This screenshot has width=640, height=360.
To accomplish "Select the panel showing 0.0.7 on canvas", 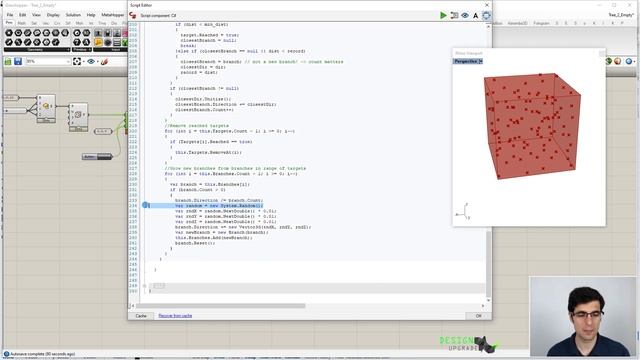I will point(102,131).
